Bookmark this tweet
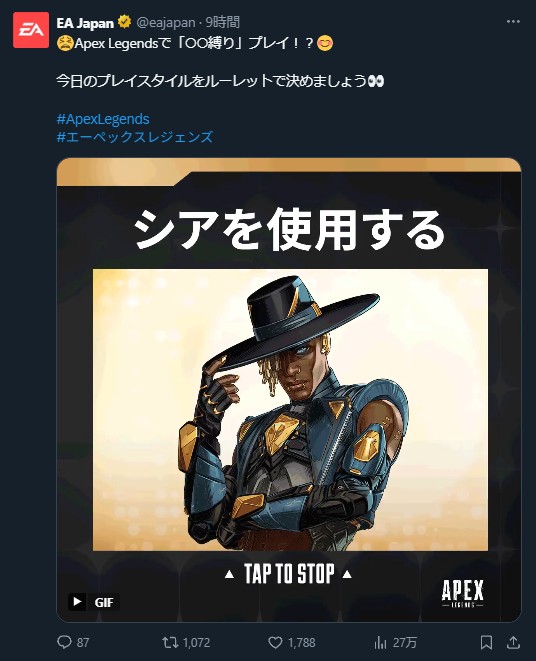This screenshot has height=661, width=536. click(x=486, y=642)
